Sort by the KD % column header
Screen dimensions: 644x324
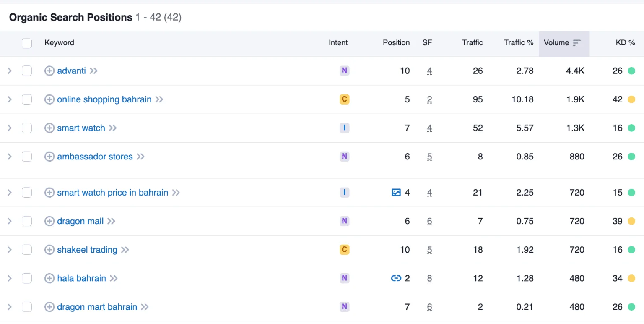click(625, 43)
